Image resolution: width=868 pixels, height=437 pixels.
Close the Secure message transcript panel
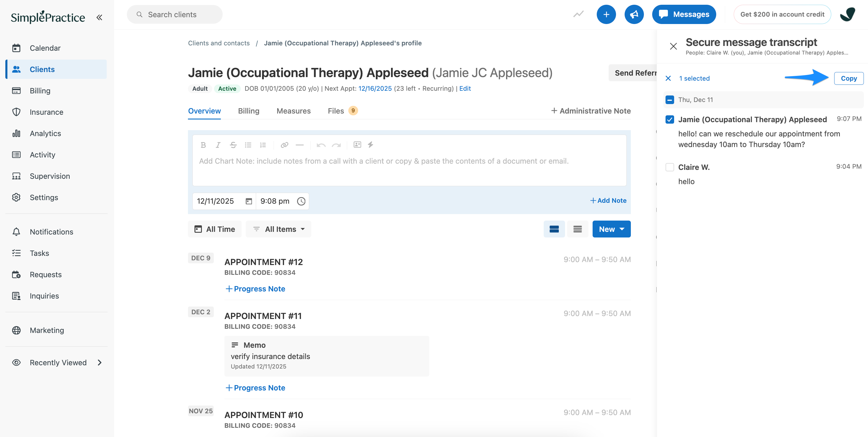point(673,46)
